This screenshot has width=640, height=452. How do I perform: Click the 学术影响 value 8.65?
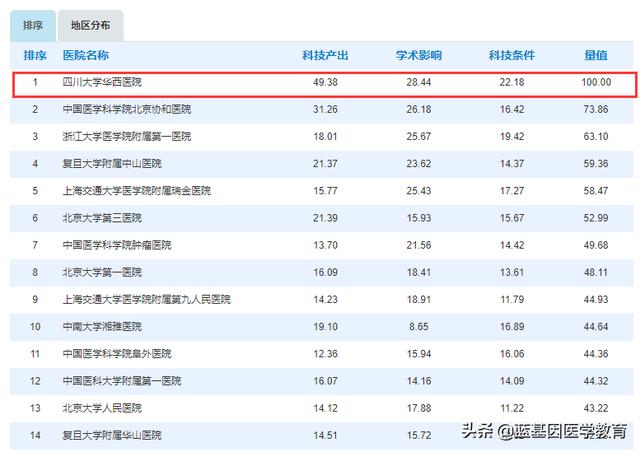(419, 327)
